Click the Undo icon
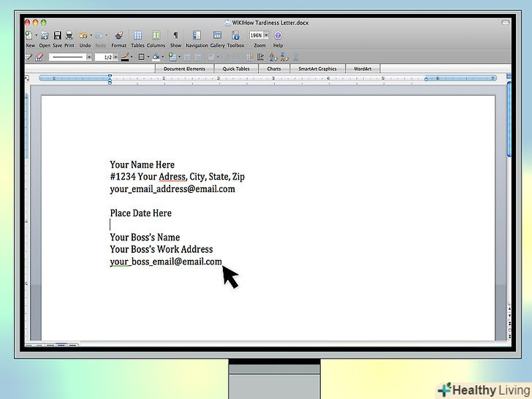This screenshot has height=399, width=532. [x=83, y=35]
